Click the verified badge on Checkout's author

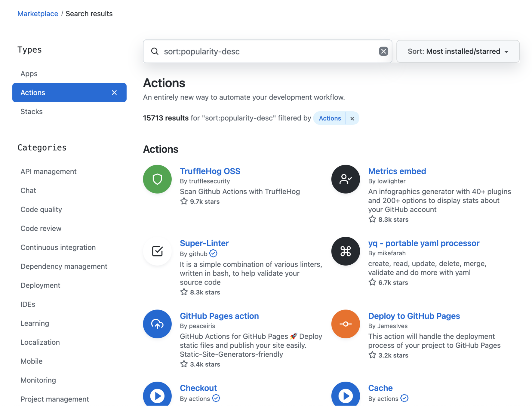pyautogui.click(x=216, y=398)
